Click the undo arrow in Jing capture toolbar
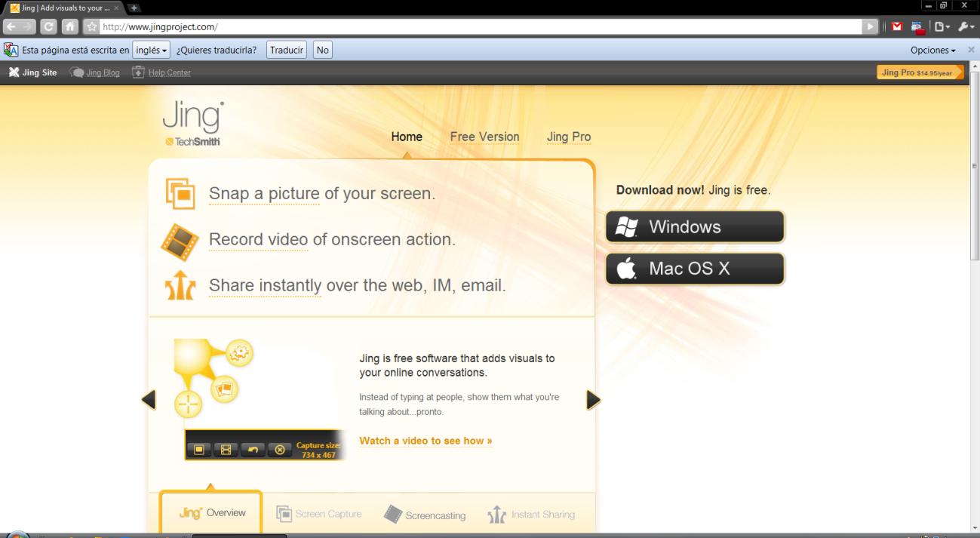Viewport: 980px width, 538px height. (253, 450)
